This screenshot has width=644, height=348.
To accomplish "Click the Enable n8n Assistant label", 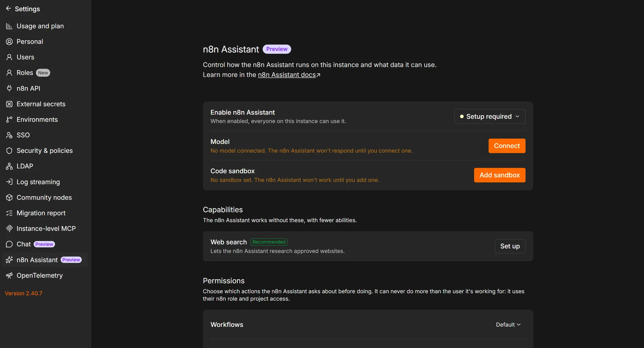I will click(243, 112).
